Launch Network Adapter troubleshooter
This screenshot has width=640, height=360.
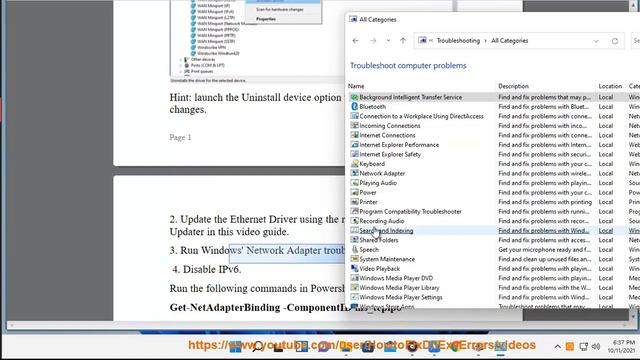(x=382, y=173)
